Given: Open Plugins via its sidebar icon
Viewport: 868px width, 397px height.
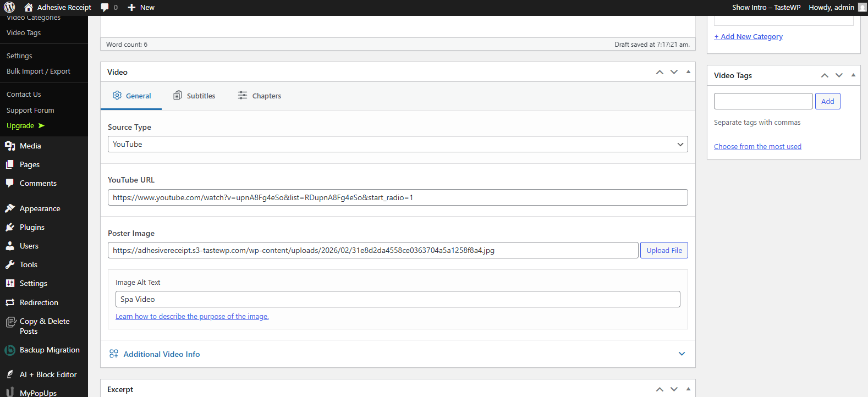Looking at the screenshot, I should point(10,227).
